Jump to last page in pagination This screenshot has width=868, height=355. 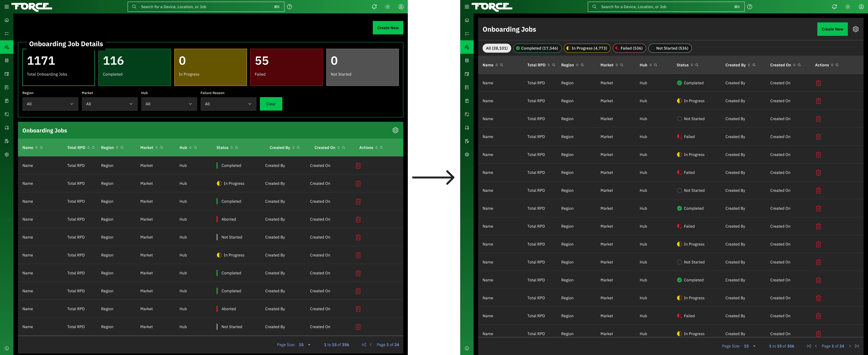pyautogui.click(x=857, y=346)
